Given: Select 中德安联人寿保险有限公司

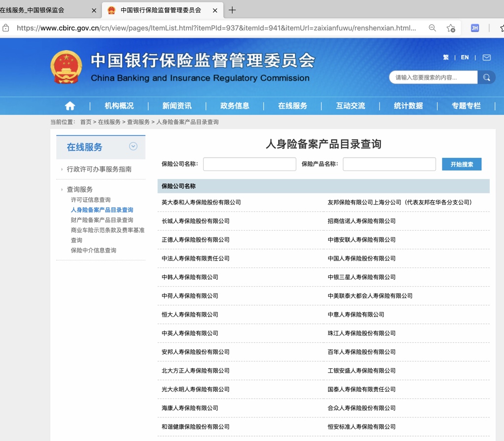Looking at the screenshot, I should point(362,240).
